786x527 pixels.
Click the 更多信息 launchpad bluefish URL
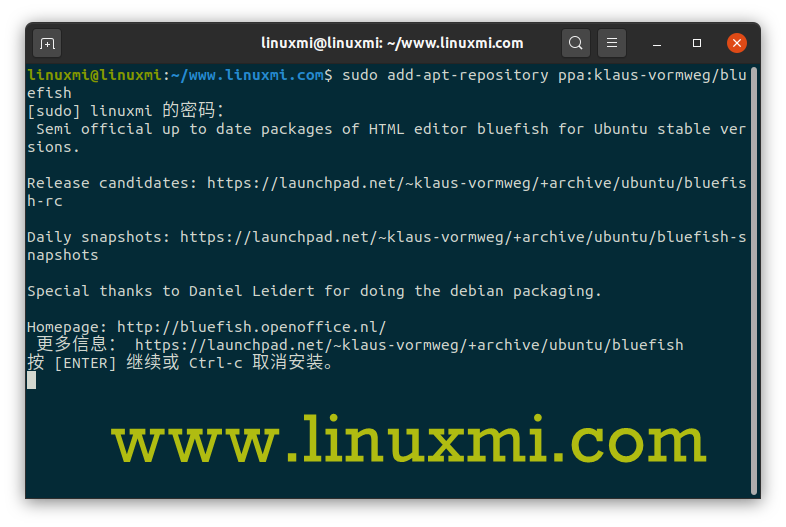tap(409, 345)
